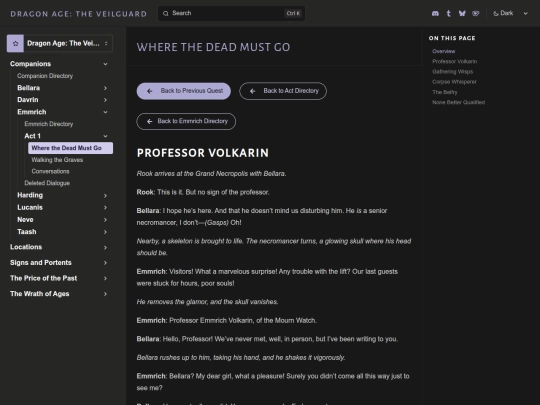Screen dimensions: 540x405
Task: Focus the Search input field
Action: (231, 13)
